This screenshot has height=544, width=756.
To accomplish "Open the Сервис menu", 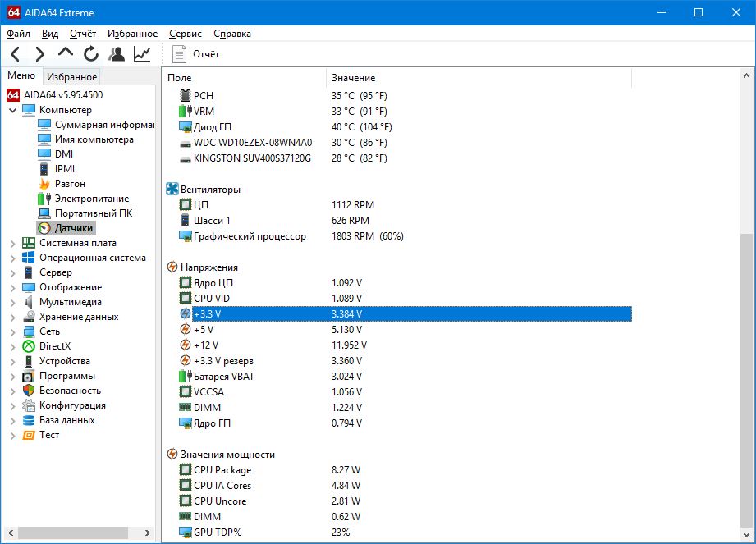I will pyautogui.click(x=186, y=34).
